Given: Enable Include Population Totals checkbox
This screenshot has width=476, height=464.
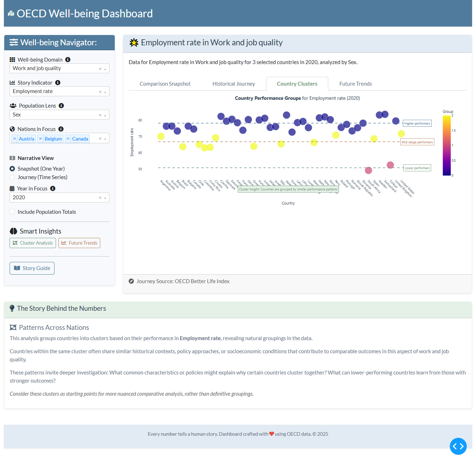Looking at the screenshot, I should (12, 212).
